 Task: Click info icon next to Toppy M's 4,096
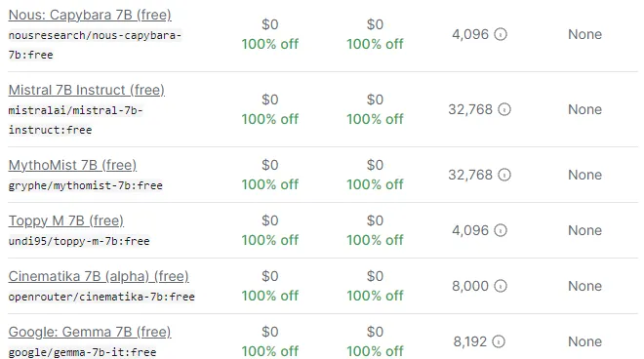(500, 230)
